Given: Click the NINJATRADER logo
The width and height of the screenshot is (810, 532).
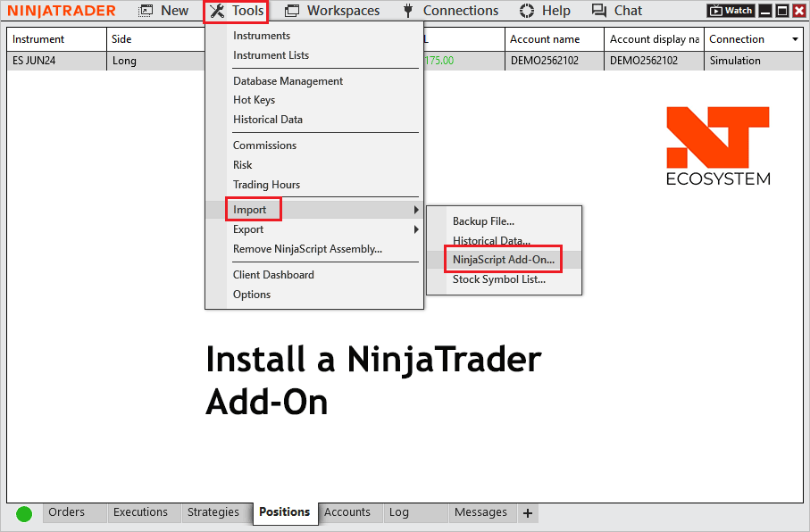Looking at the screenshot, I should click(62, 11).
